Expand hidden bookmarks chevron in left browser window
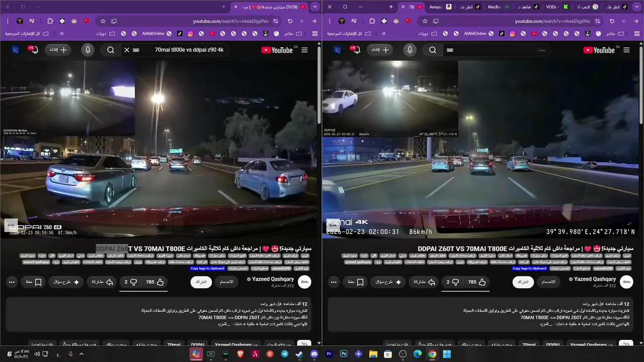This screenshot has width=644, height=362. 61,34
